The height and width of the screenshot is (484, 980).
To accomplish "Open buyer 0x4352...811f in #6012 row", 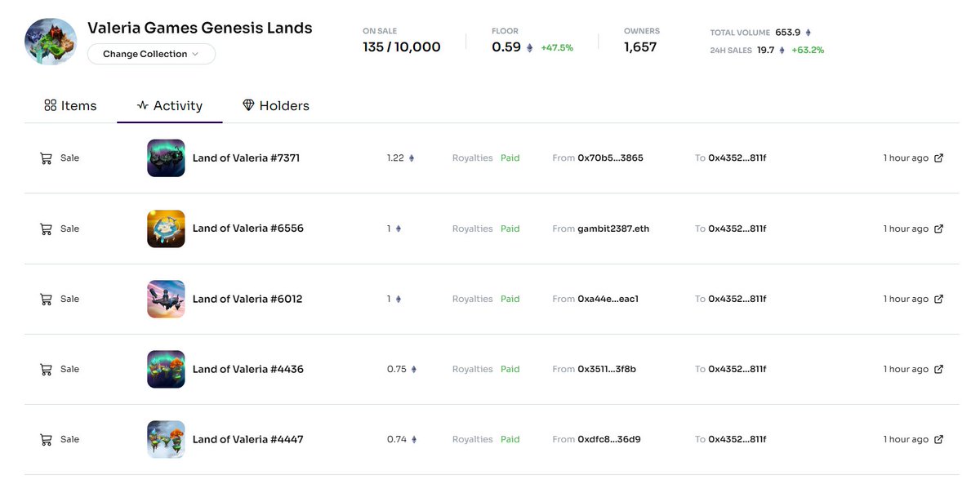I will pyautogui.click(x=737, y=299).
